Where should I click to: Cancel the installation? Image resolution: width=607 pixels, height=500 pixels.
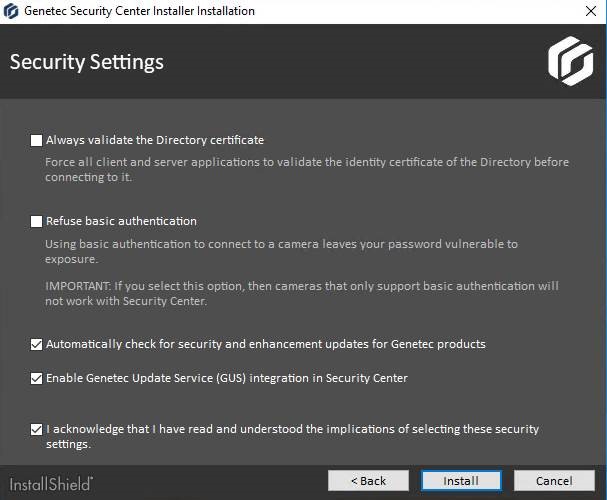tap(554, 481)
